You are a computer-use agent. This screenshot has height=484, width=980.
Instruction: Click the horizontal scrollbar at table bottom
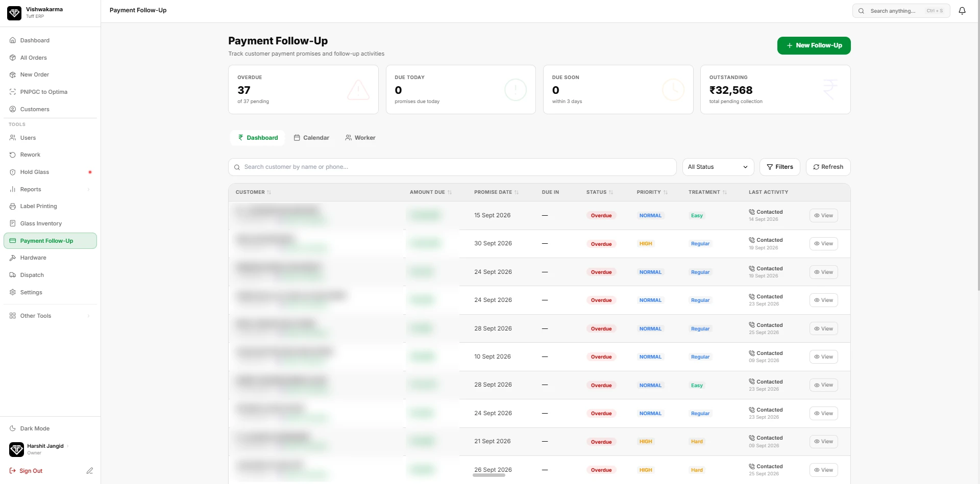489,475
